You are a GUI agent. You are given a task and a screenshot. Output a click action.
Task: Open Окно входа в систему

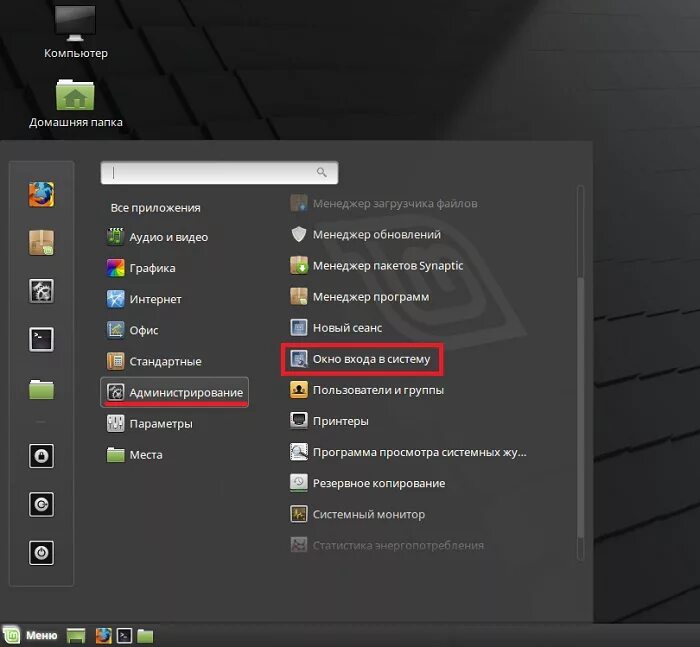point(362,359)
